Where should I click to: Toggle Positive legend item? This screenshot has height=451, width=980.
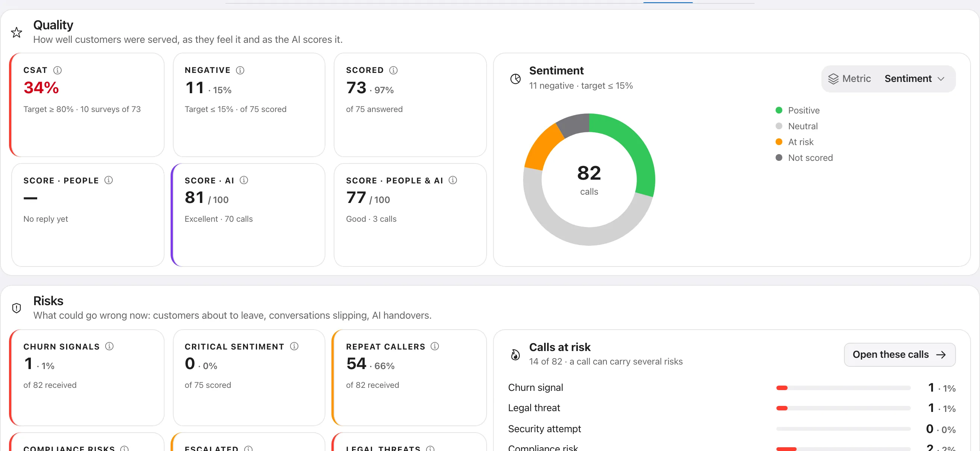tap(797, 110)
